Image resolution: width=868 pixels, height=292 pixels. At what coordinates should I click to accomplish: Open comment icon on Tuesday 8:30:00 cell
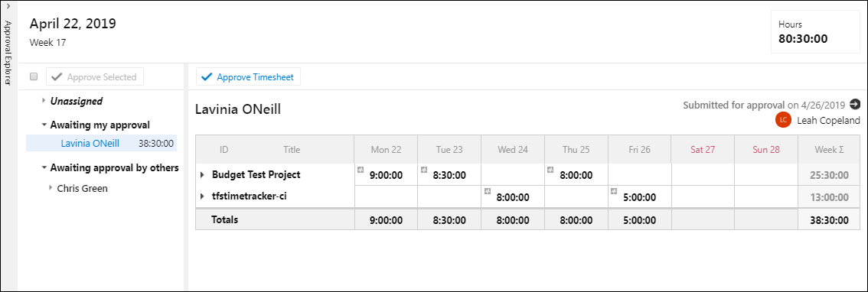coord(424,170)
